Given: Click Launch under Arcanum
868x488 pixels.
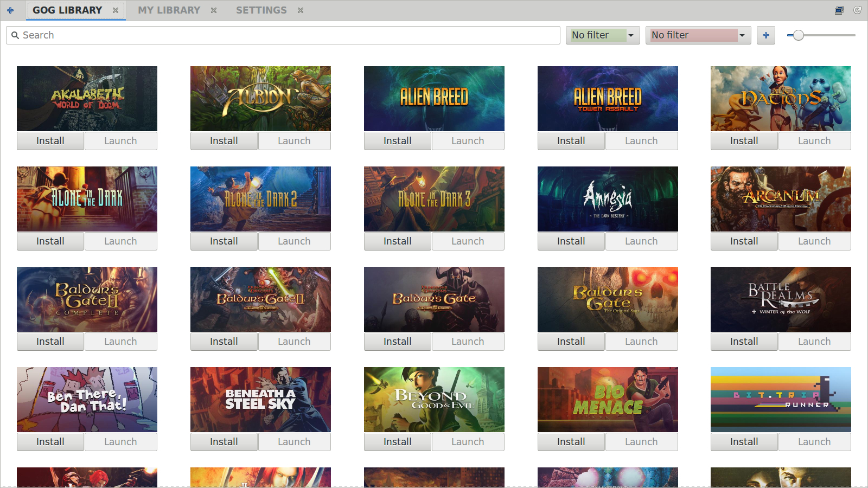Looking at the screenshot, I should (x=814, y=241).
